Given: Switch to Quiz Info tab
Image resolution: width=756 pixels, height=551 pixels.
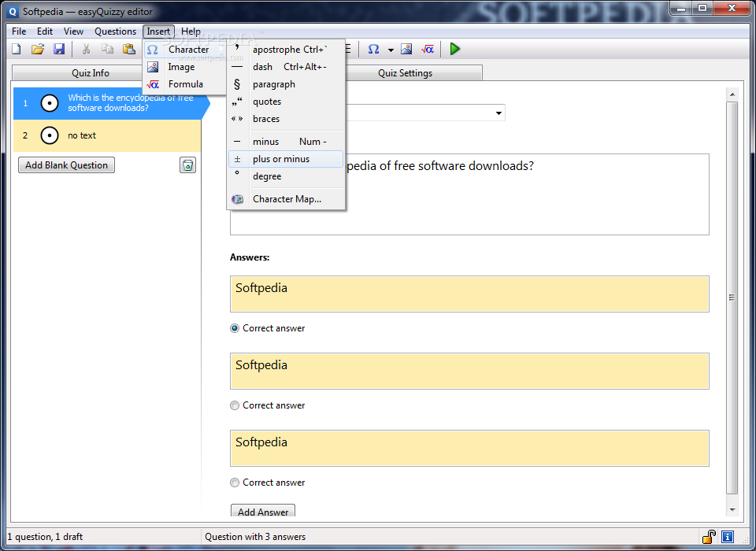Looking at the screenshot, I should [x=90, y=72].
